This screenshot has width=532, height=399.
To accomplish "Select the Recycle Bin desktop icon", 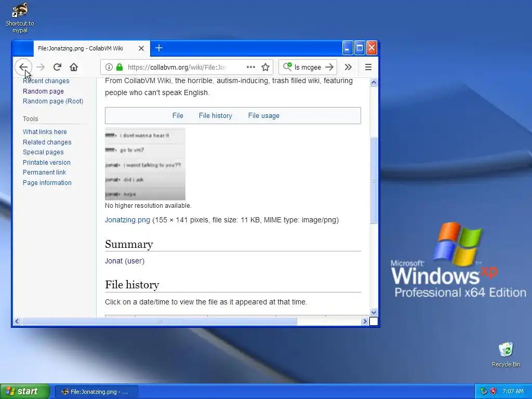I will 506,354.
